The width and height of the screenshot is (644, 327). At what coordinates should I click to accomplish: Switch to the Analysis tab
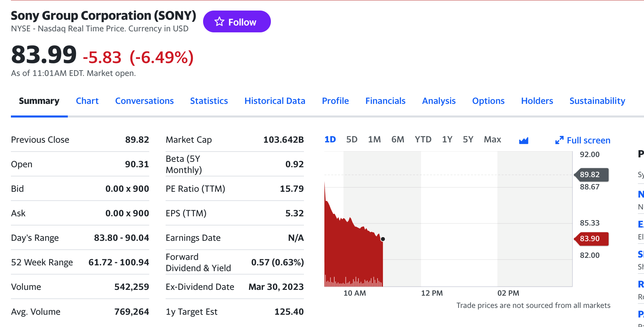point(439,101)
